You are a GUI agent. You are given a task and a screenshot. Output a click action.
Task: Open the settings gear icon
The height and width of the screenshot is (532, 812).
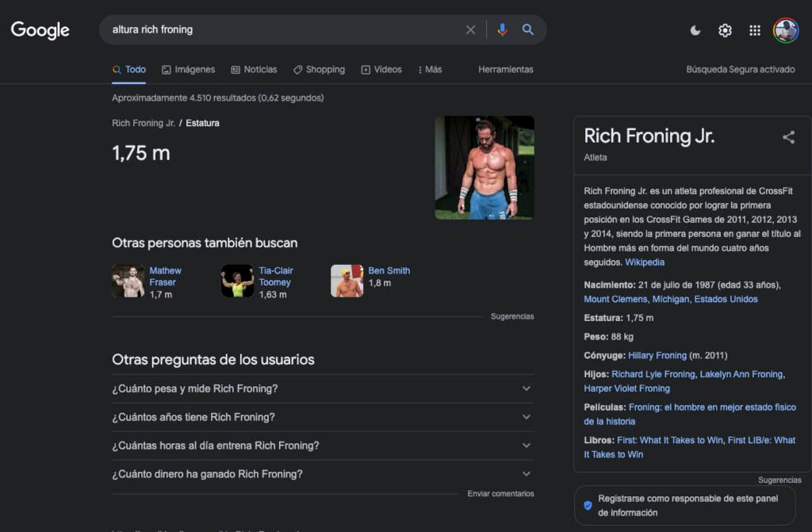tap(725, 31)
